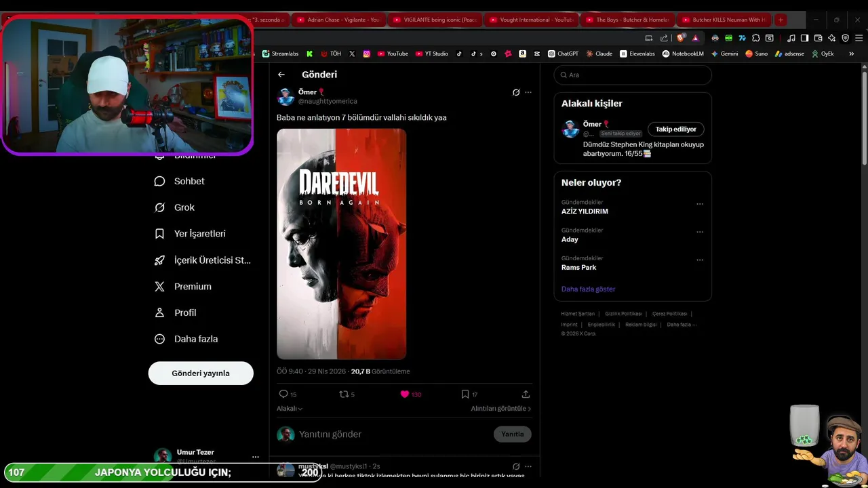Open the AZİZ YILDIRIM trending topic
Screen dimensions: 868x488
click(x=585, y=211)
